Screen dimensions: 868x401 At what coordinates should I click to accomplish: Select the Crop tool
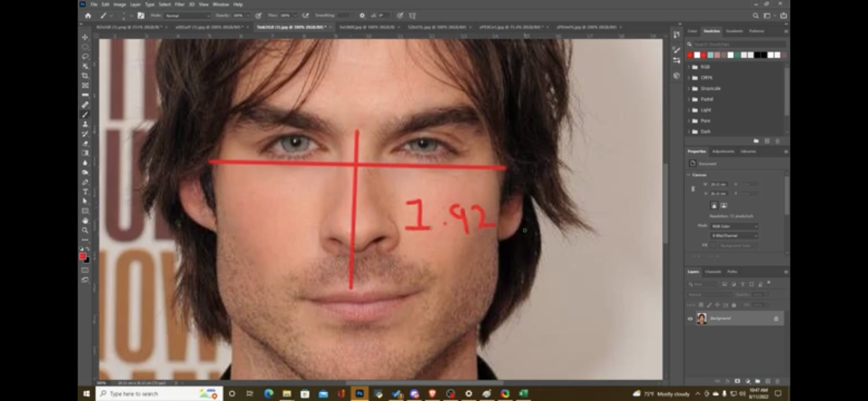pyautogui.click(x=85, y=76)
